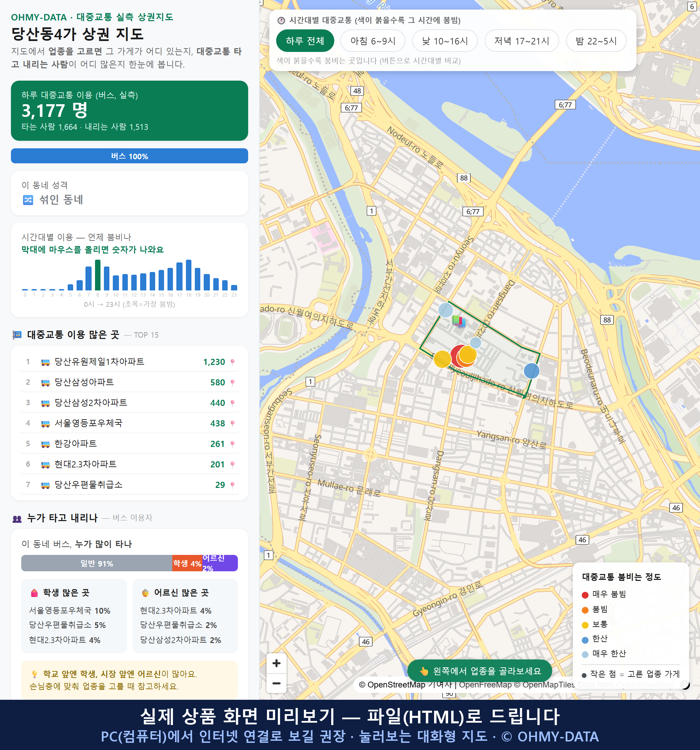Screen dimensions: 700x750
Task: Open the OpenMapTiles attribution link
Action: coord(544,685)
